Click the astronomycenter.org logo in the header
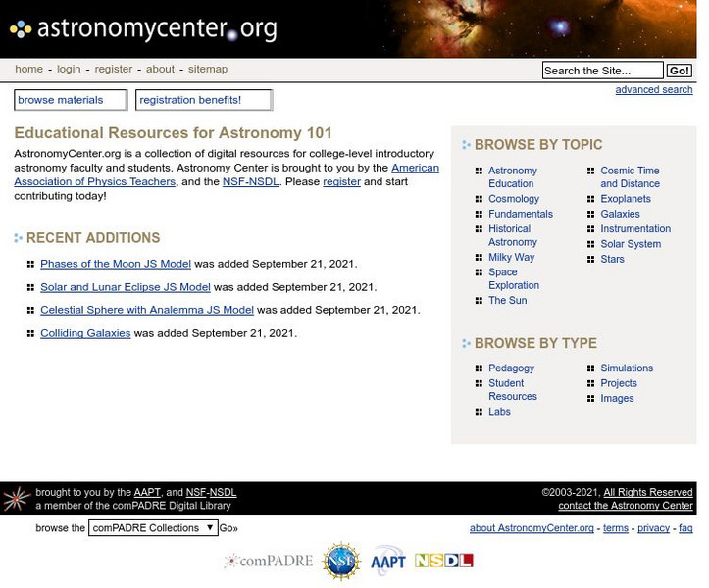The image size is (709, 588). coord(143,29)
